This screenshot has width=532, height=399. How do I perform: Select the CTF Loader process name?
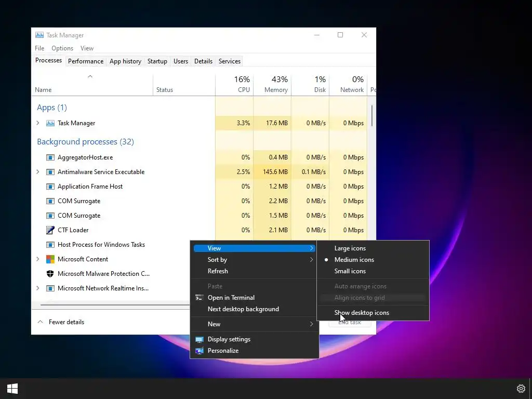(73, 230)
